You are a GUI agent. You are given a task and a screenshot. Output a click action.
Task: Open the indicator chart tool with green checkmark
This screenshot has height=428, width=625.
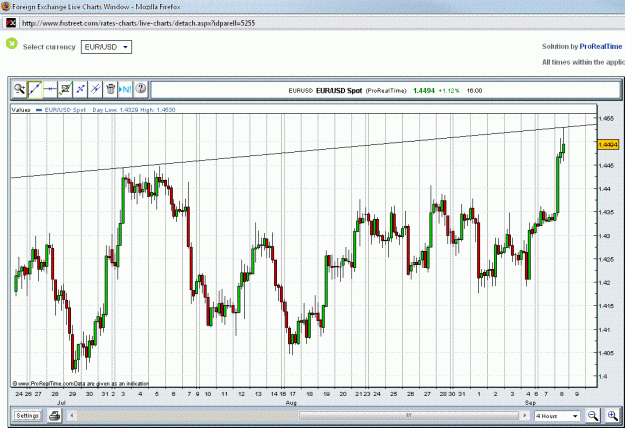(65, 89)
